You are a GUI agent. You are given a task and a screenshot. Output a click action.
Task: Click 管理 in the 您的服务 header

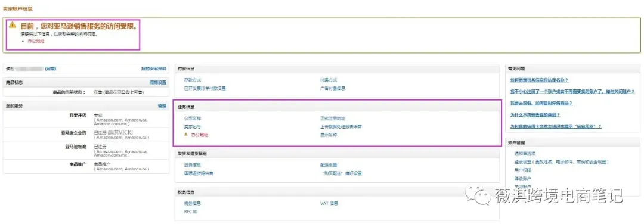click(162, 106)
